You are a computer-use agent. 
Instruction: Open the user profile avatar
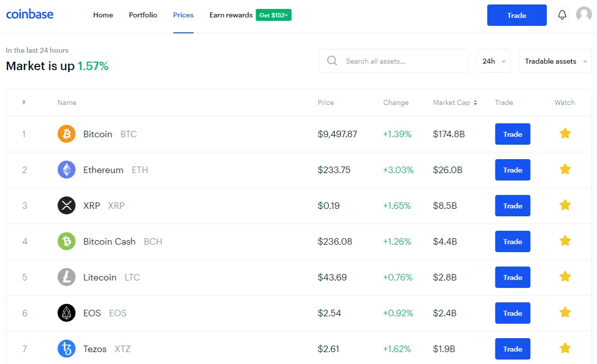click(584, 14)
